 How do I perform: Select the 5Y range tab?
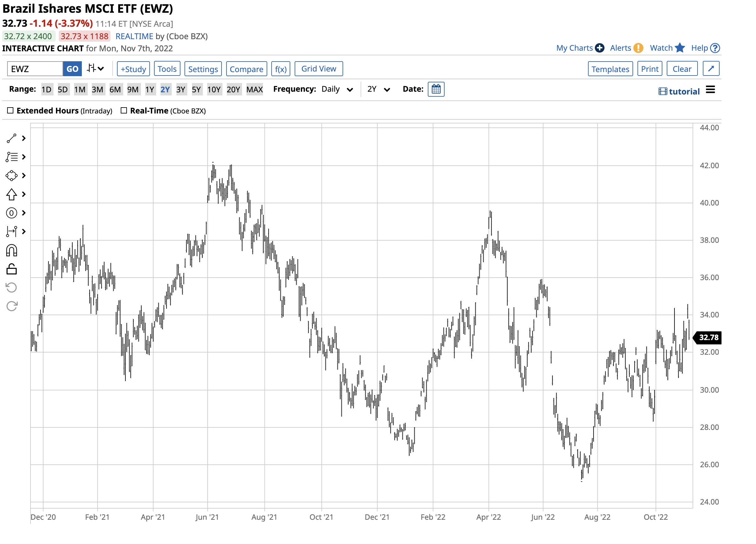coord(196,89)
